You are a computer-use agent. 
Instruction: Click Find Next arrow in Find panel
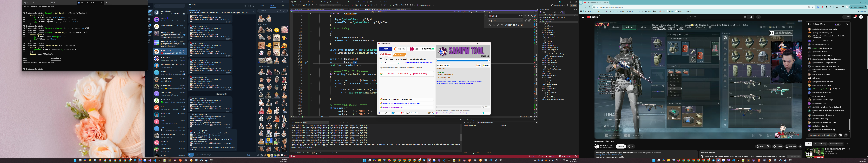tap(525, 16)
